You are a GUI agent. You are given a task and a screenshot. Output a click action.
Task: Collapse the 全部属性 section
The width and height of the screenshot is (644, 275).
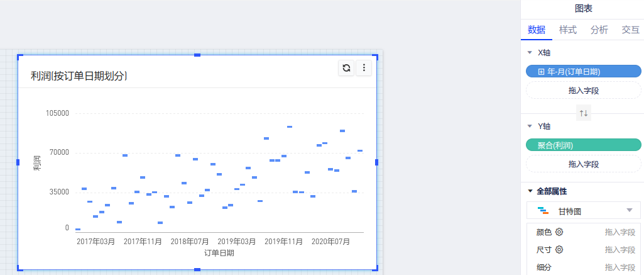530,191
